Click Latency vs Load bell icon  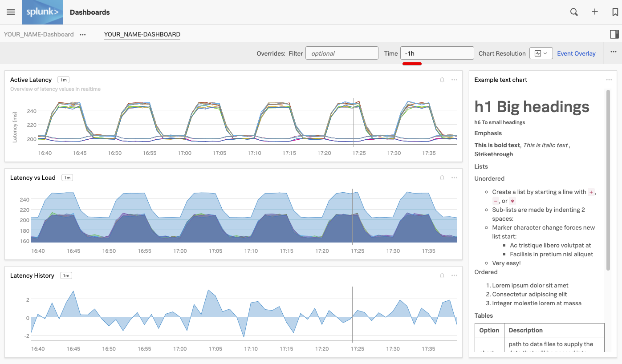(x=442, y=178)
